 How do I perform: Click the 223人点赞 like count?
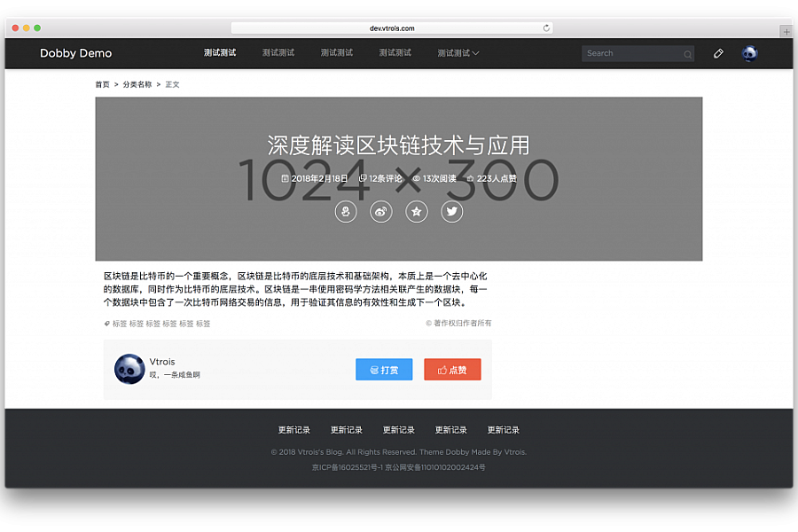497,179
